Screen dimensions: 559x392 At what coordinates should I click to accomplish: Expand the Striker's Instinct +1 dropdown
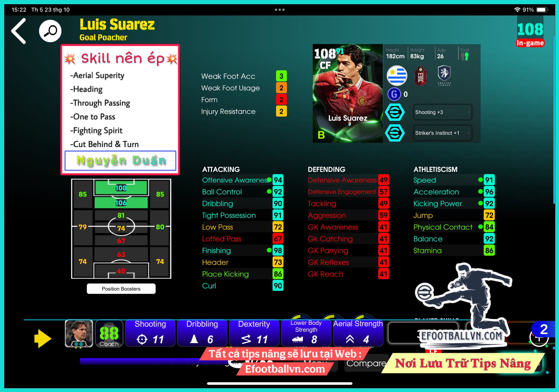[442, 133]
